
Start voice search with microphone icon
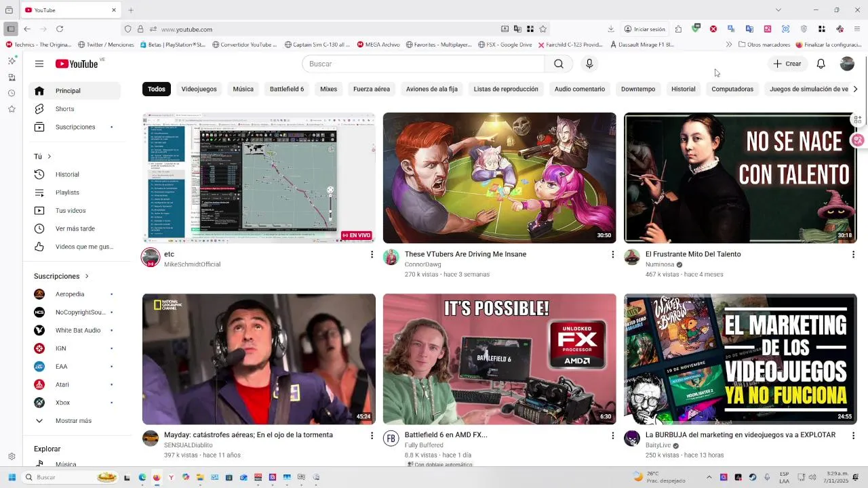[589, 64]
